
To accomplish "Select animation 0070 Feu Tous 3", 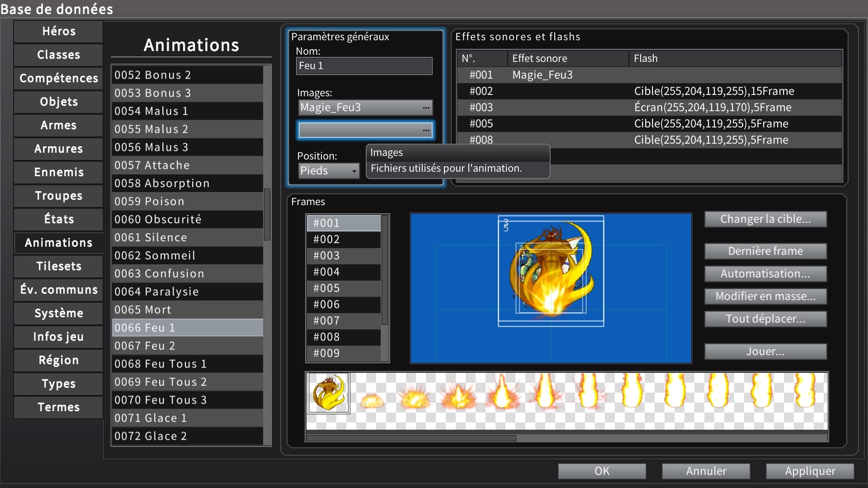I will tap(187, 400).
